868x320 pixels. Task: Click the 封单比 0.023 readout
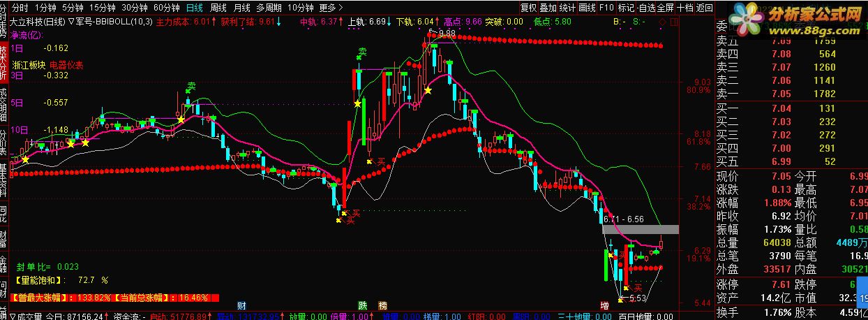(48, 266)
